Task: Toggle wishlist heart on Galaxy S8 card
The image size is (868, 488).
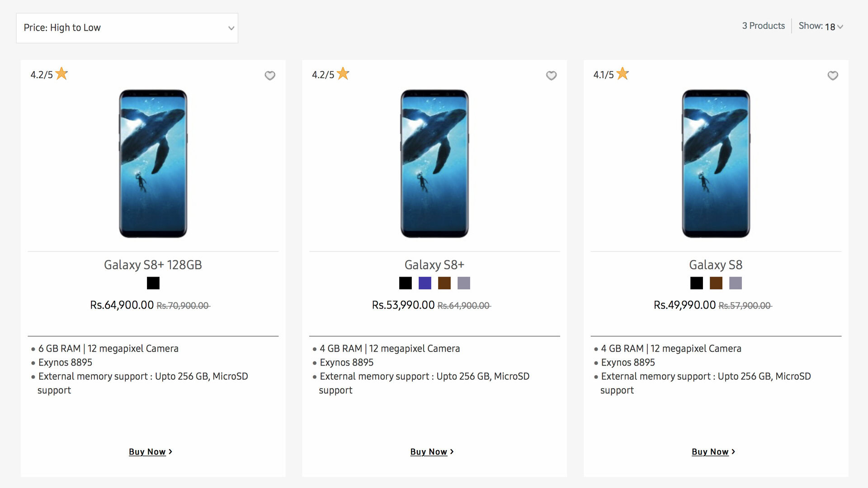Action: (833, 75)
